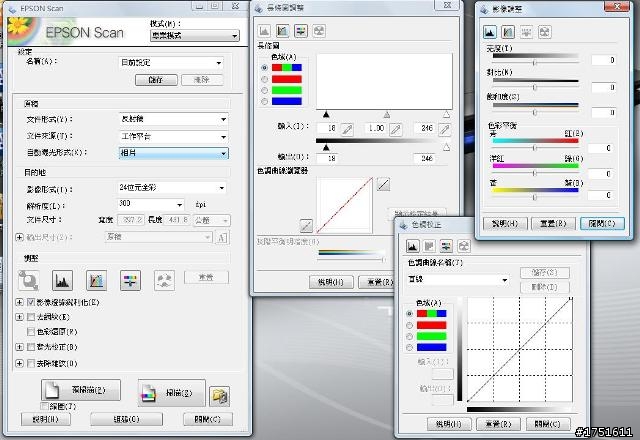Click the tone curve graph in tone correction
This screenshot has width=640, height=440.
click(520, 349)
